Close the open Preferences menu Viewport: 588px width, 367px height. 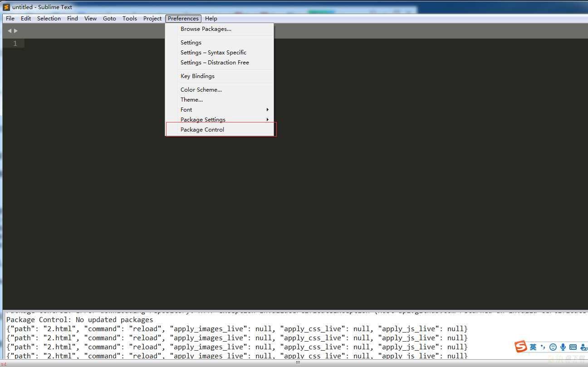click(183, 19)
